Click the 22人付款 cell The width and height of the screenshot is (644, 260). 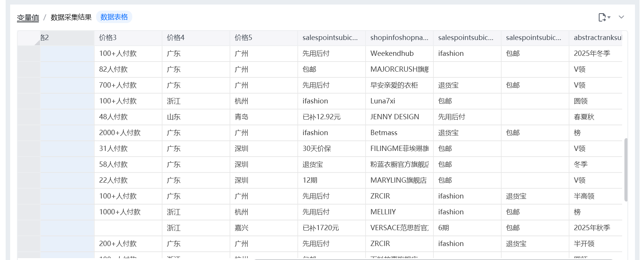pyautogui.click(x=128, y=180)
